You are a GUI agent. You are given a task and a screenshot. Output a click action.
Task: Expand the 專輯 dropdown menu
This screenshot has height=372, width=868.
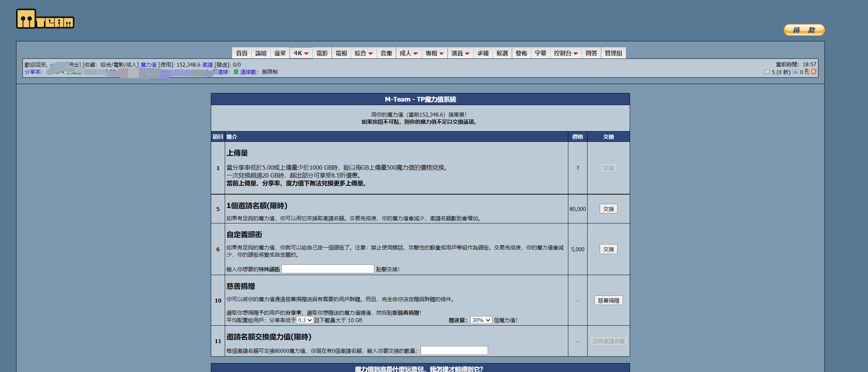pyautogui.click(x=435, y=53)
